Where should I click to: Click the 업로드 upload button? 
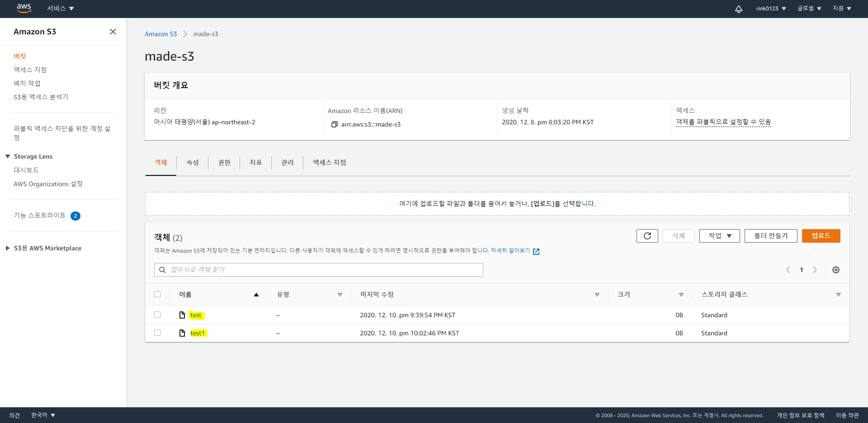click(821, 236)
